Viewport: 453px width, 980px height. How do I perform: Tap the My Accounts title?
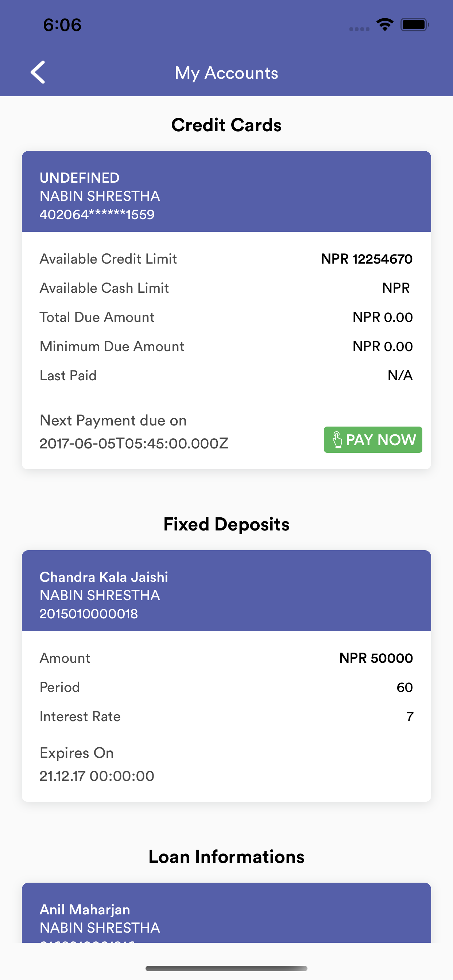pyautogui.click(x=226, y=73)
